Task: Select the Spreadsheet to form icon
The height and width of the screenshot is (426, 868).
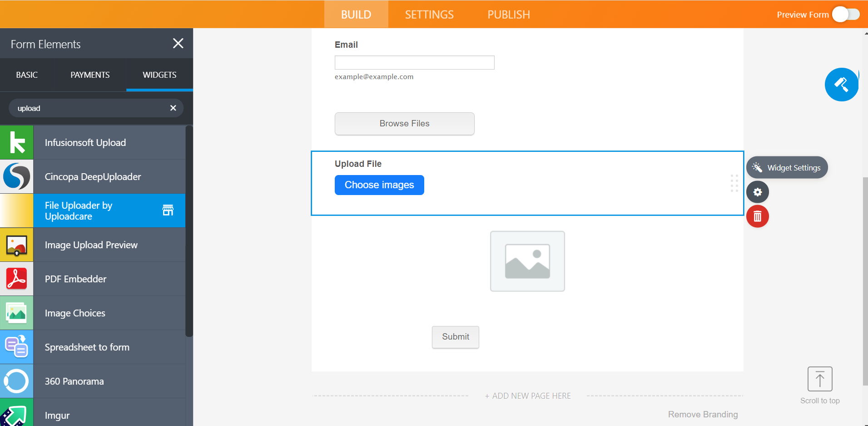Action: 17,347
